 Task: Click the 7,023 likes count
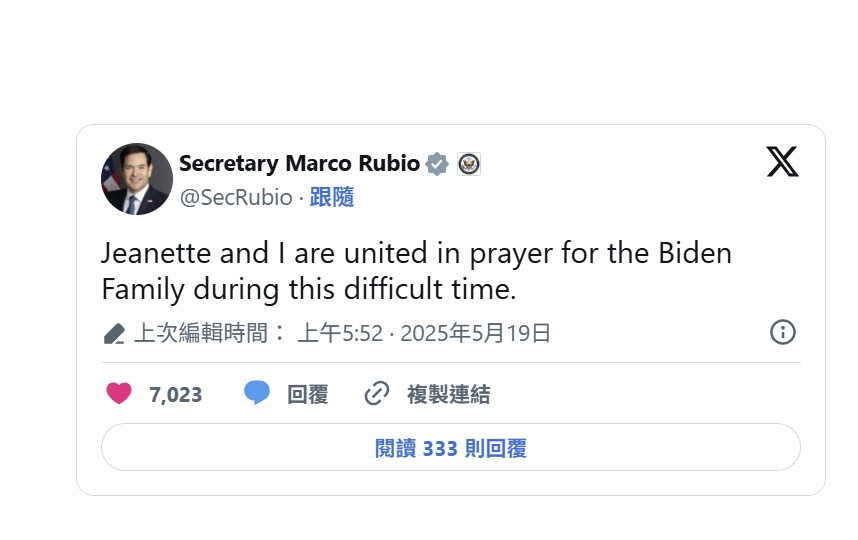pos(175,395)
